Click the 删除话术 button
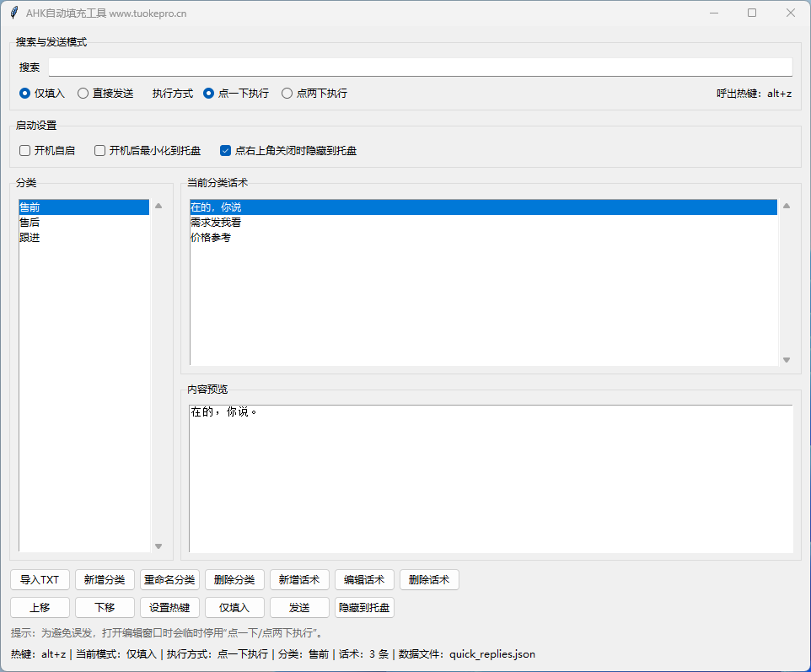The height and width of the screenshot is (672, 811). [429, 580]
